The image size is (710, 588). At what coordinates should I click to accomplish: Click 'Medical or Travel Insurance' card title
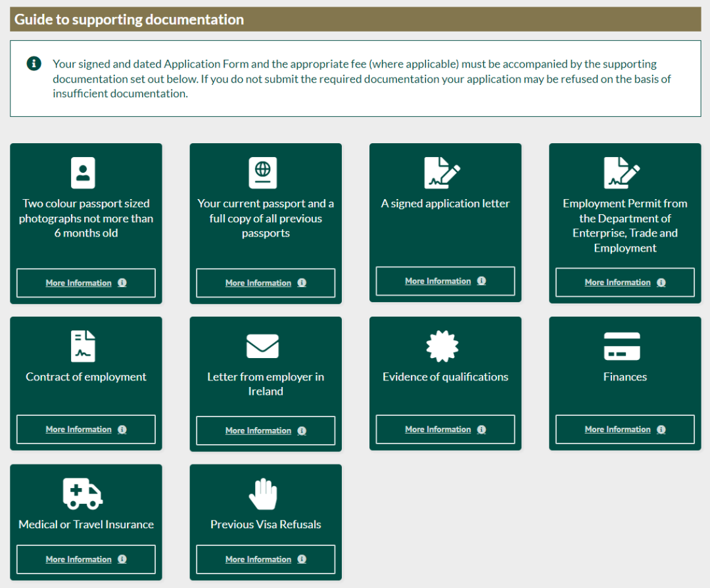click(x=86, y=525)
